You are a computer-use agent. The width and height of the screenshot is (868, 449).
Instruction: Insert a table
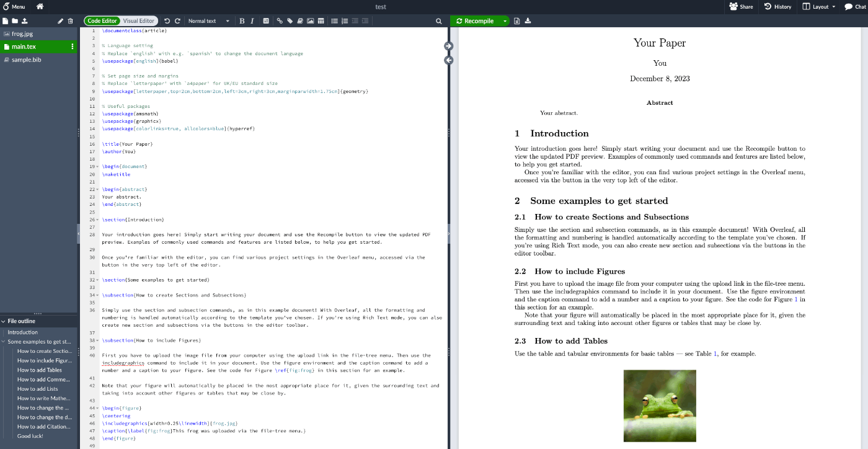coord(321,21)
